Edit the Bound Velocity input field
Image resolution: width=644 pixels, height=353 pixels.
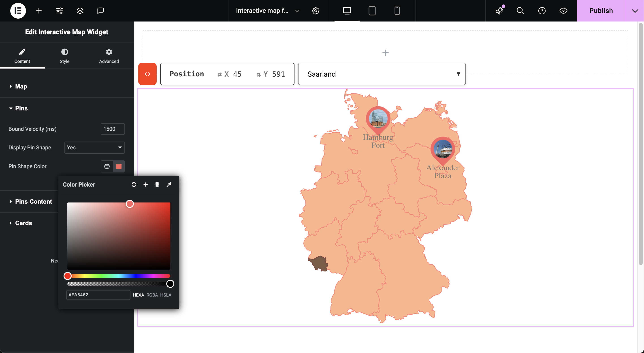(x=113, y=129)
